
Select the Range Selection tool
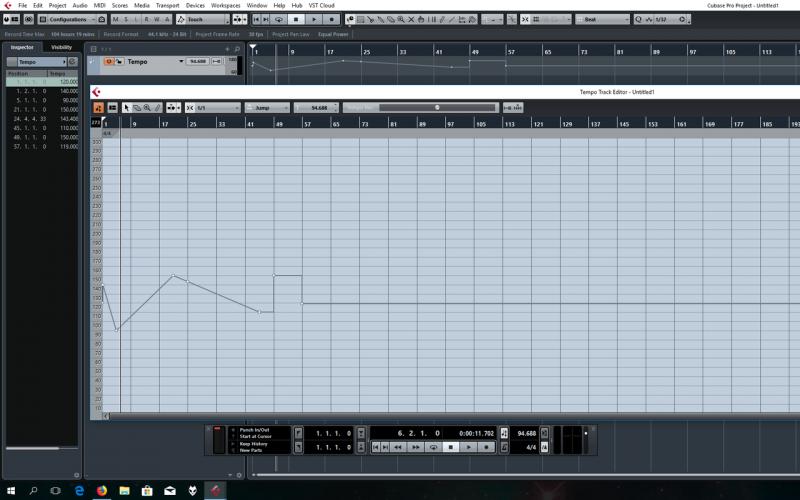361,19
